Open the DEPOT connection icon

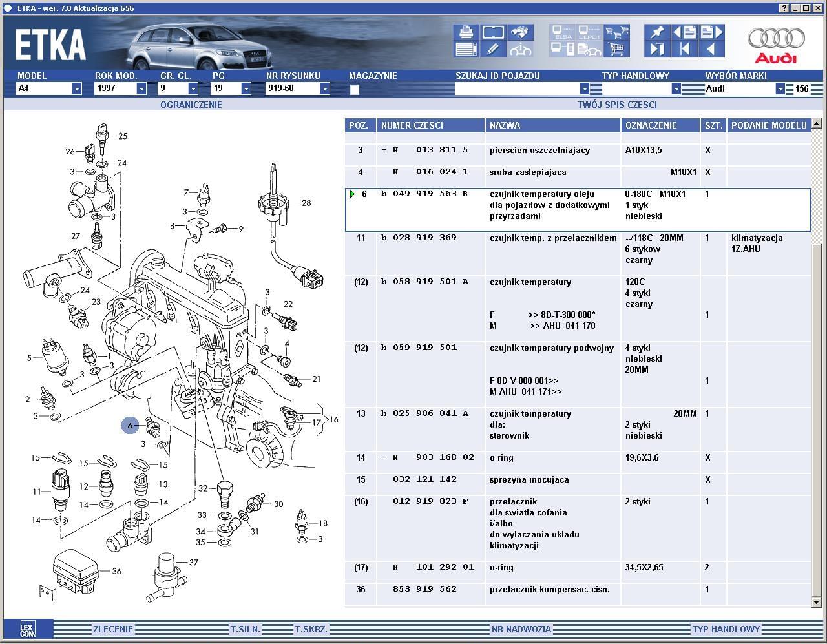coord(589,32)
